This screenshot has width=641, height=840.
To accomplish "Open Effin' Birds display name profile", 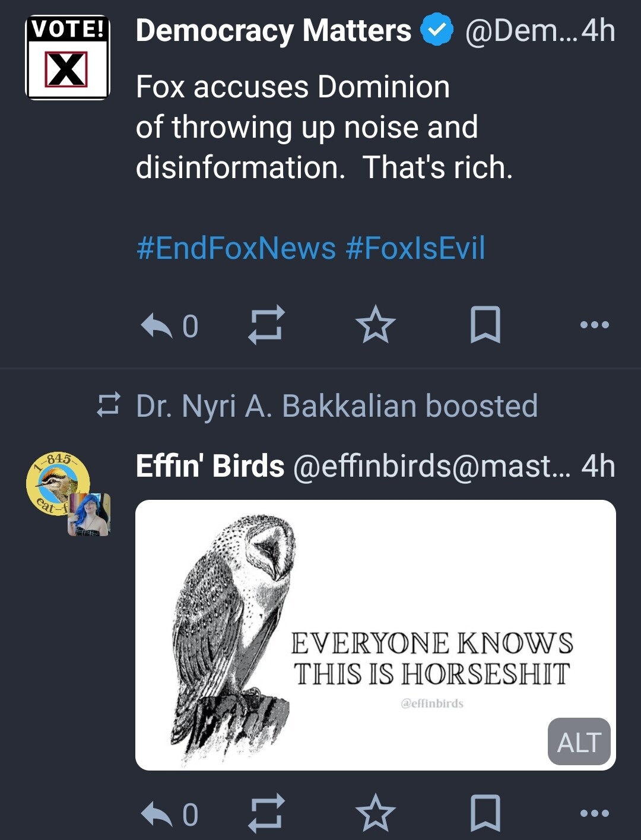I will [210, 466].
